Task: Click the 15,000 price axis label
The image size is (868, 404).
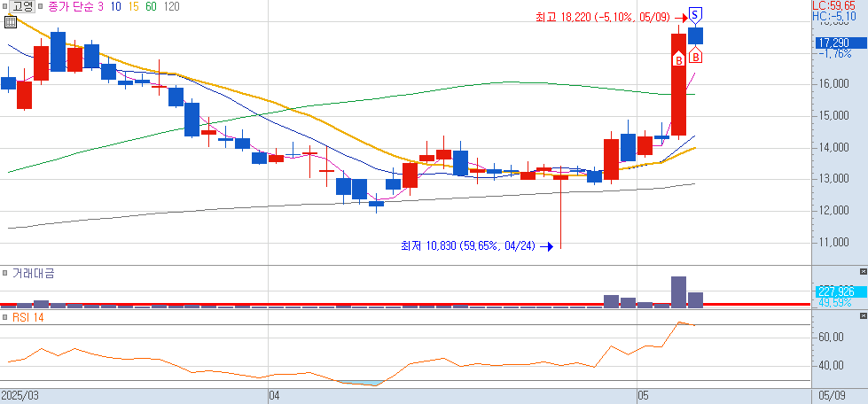Action: click(x=833, y=116)
